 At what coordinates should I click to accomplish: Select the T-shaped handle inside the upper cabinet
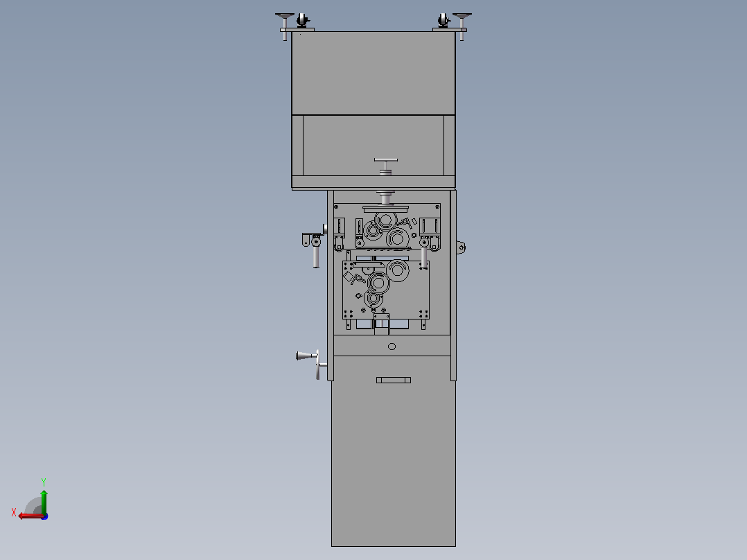[x=385, y=167]
